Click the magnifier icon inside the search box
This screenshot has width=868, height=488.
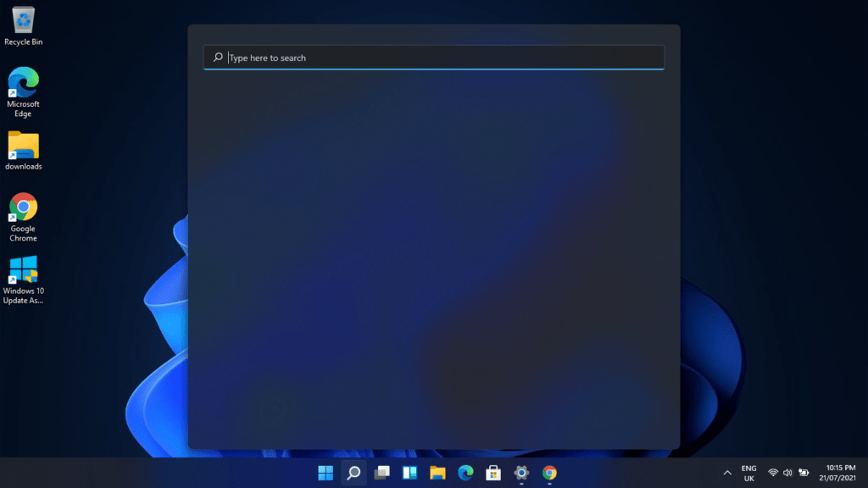218,57
